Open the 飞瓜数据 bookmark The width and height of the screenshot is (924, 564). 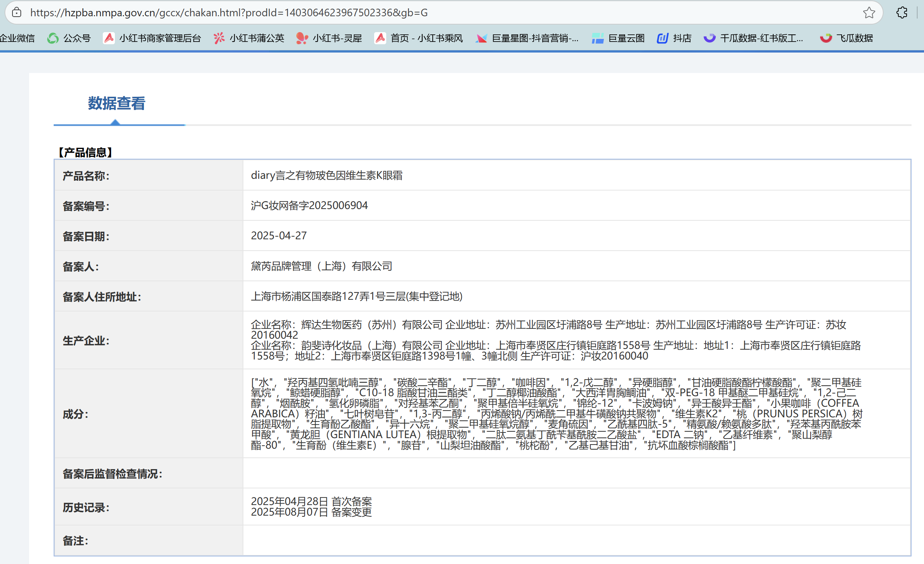pyautogui.click(x=847, y=38)
